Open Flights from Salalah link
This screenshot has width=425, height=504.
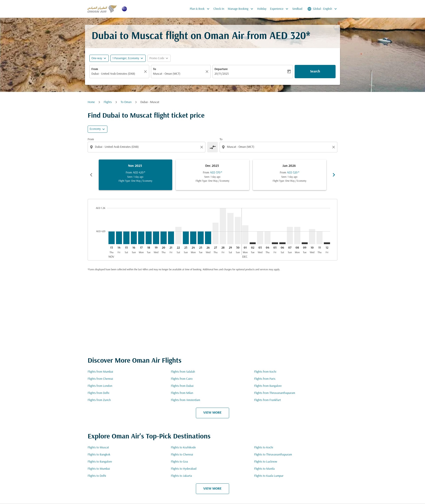[x=183, y=372]
